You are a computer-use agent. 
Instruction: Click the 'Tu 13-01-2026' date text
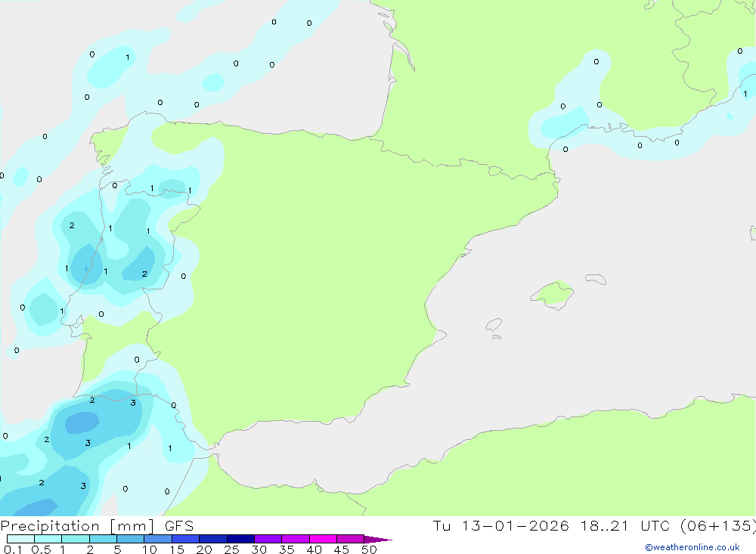tap(500, 526)
